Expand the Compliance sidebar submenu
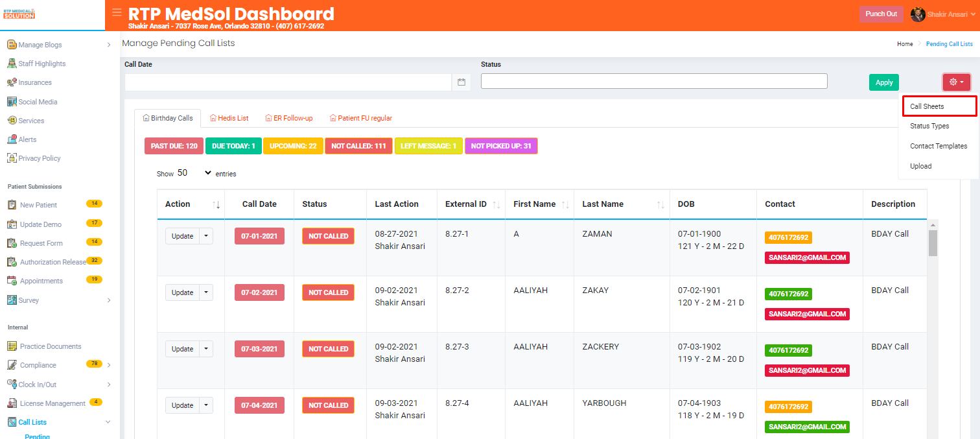The height and width of the screenshot is (439, 980). tap(109, 365)
